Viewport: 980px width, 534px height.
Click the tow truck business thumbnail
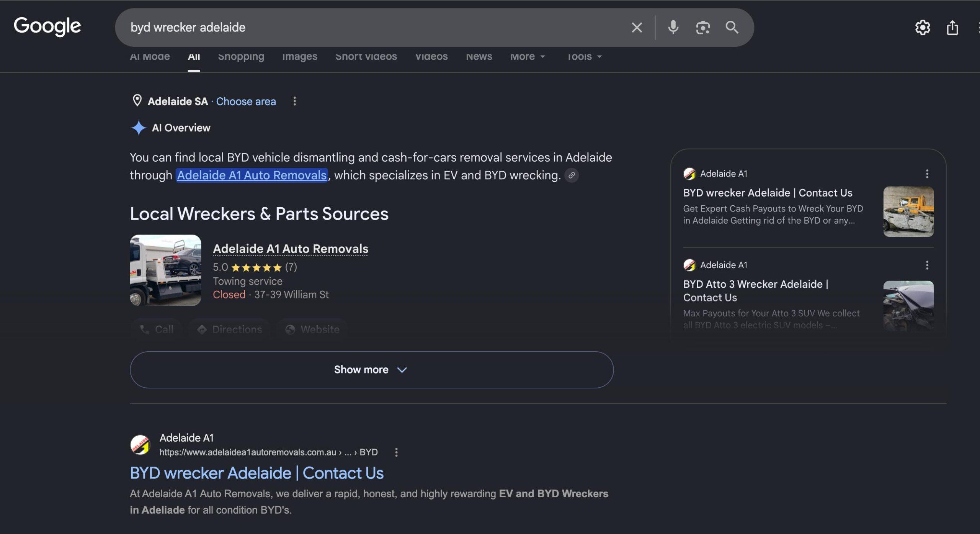165,270
